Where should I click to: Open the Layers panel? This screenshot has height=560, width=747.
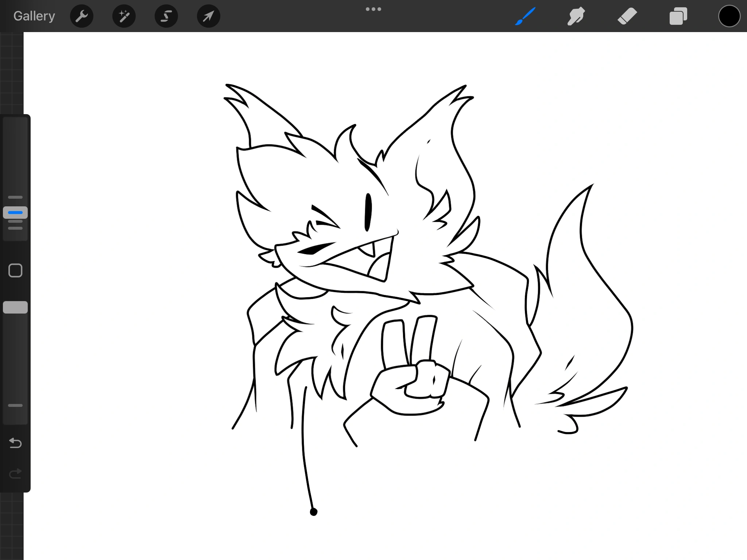(678, 16)
